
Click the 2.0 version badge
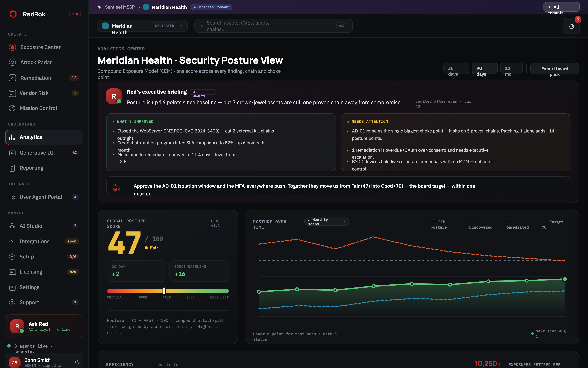point(75,14)
